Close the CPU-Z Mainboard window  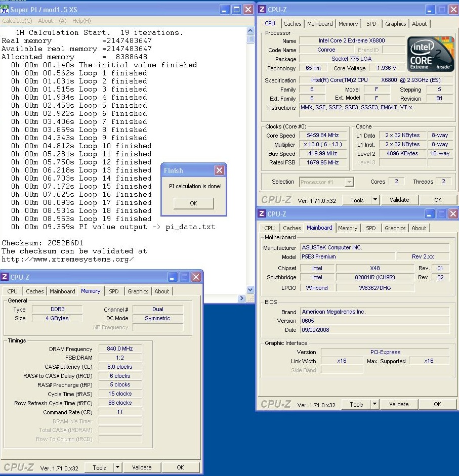click(453, 214)
